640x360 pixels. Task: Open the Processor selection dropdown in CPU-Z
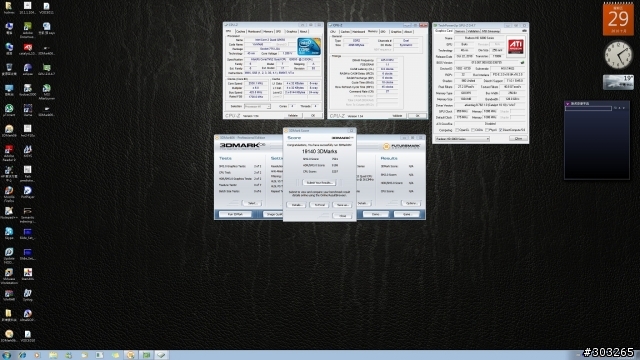(257, 107)
